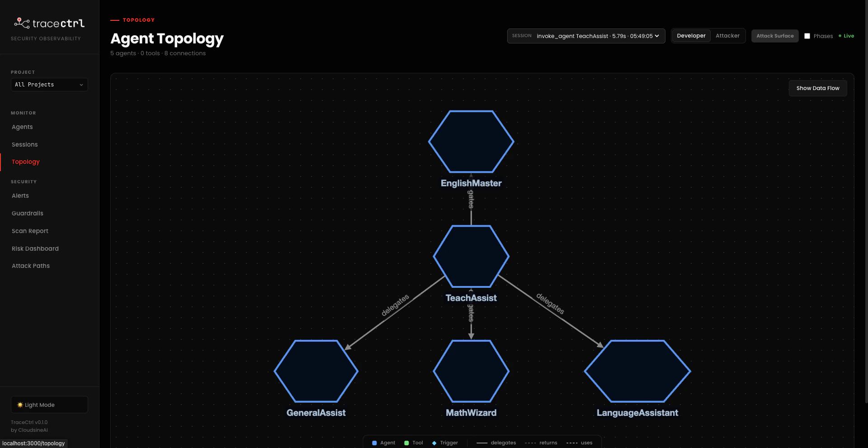Click the returns dashed-line legend entry
The height and width of the screenshot is (448, 868).
(x=541, y=443)
